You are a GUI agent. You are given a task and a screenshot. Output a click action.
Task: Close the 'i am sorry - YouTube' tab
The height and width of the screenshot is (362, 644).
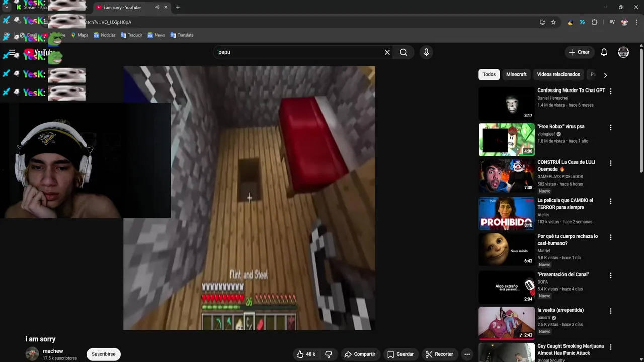click(165, 7)
